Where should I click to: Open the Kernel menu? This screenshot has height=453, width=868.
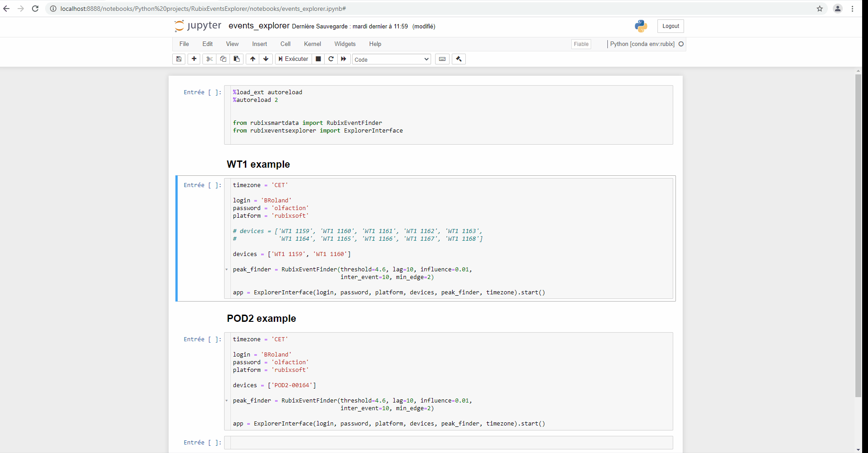312,44
